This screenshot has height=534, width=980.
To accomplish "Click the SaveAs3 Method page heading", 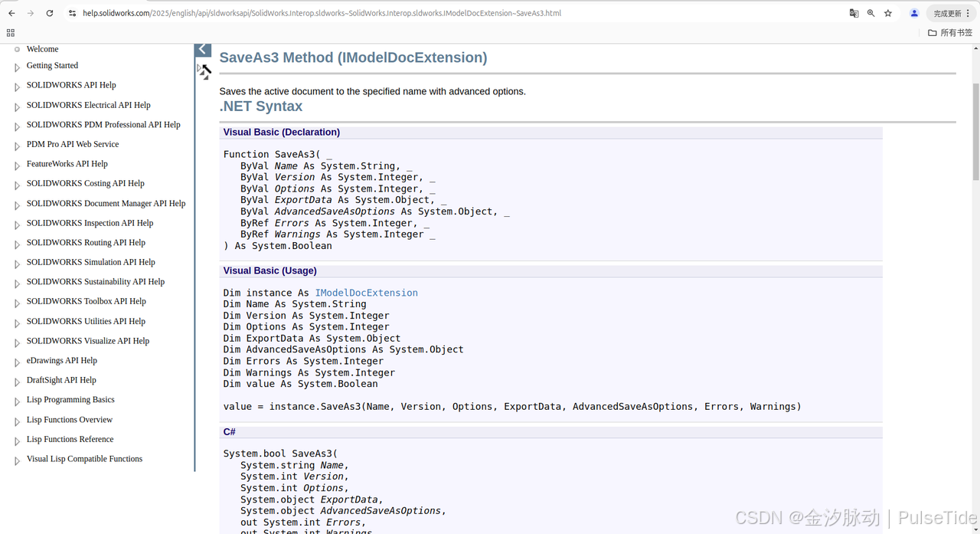I will [353, 57].
